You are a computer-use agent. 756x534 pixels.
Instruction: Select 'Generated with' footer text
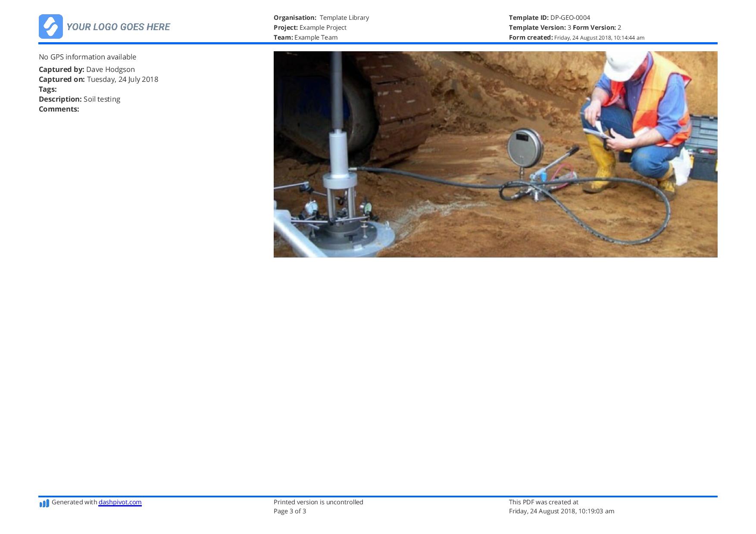(x=74, y=502)
